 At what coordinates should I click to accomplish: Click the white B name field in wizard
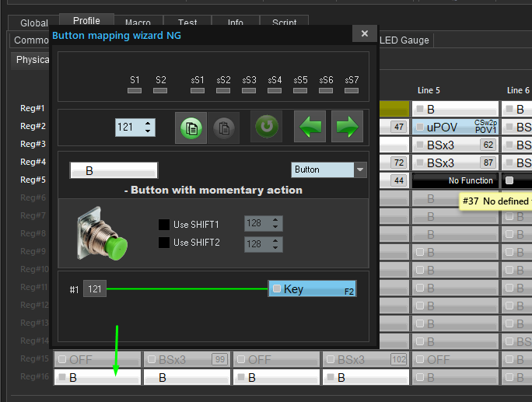pyautogui.click(x=114, y=170)
